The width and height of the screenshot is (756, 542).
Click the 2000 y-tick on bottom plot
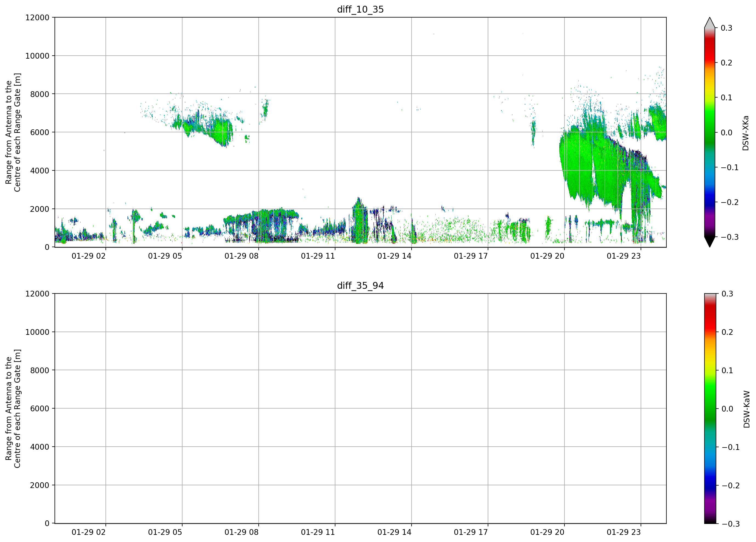click(x=40, y=485)
